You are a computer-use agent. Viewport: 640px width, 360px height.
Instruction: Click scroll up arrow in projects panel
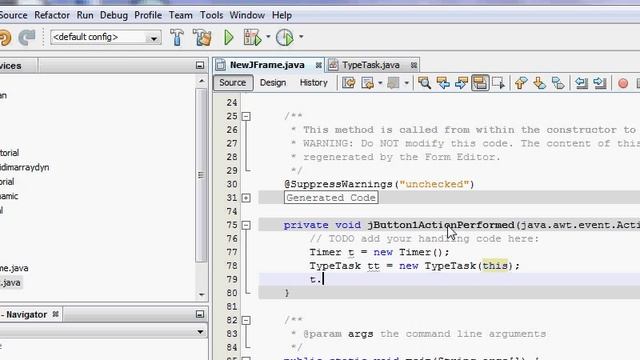pos(202,81)
